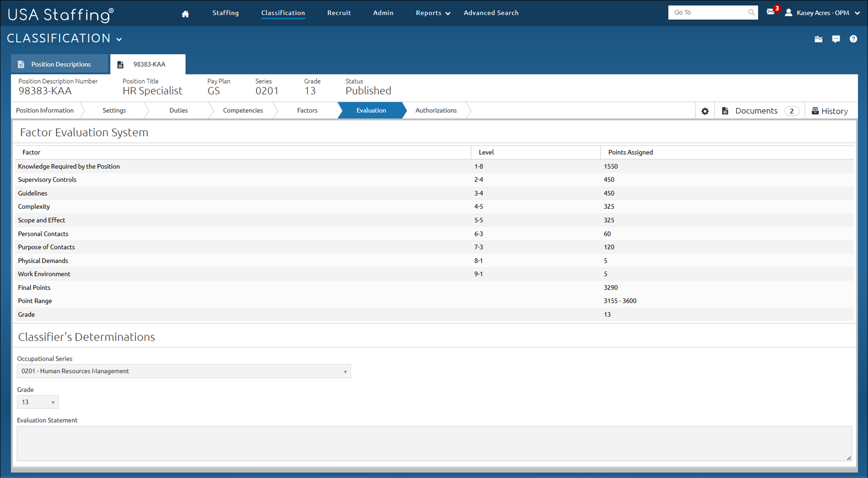This screenshot has width=868, height=478.
Task: Open the Documents button label
Action: (756, 111)
